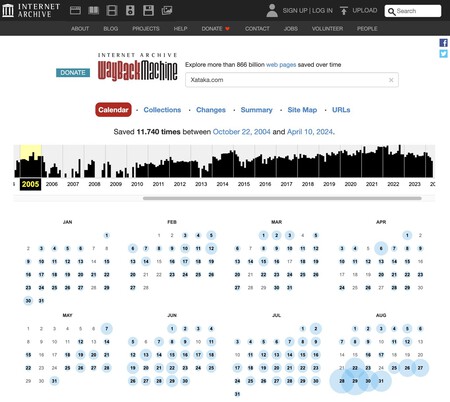450x402 pixels.
Task: Open the March 15 capture
Action: pyautogui.click(x=263, y=261)
